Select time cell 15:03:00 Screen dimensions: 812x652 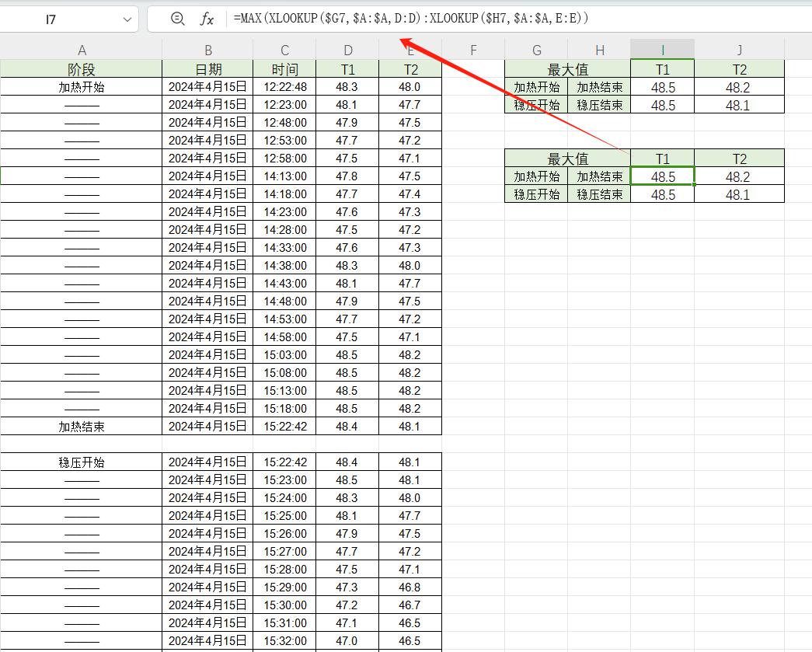click(285, 354)
